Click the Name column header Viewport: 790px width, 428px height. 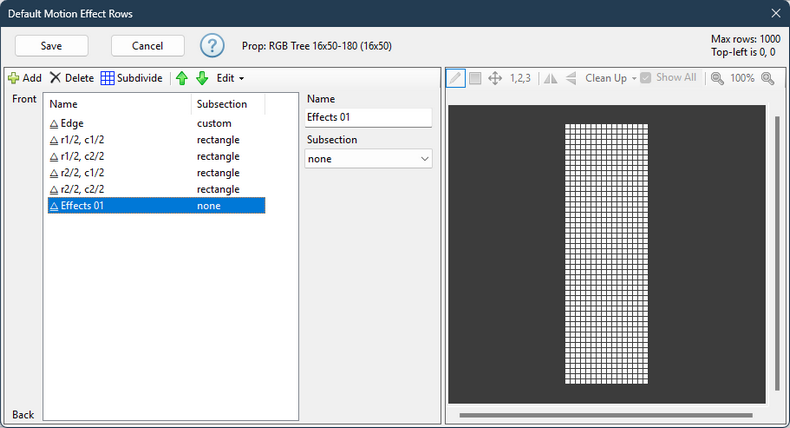click(x=119, y=104)
